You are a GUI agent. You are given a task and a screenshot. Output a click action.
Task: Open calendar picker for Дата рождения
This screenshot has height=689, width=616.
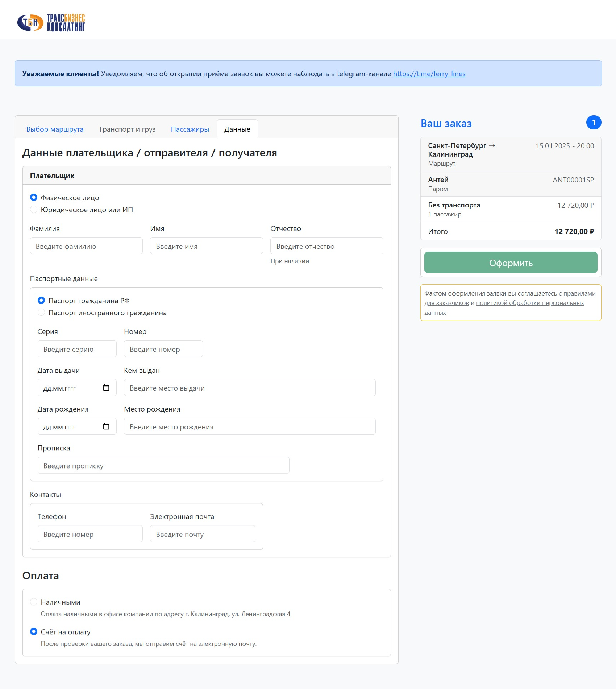tap(106, 426)
